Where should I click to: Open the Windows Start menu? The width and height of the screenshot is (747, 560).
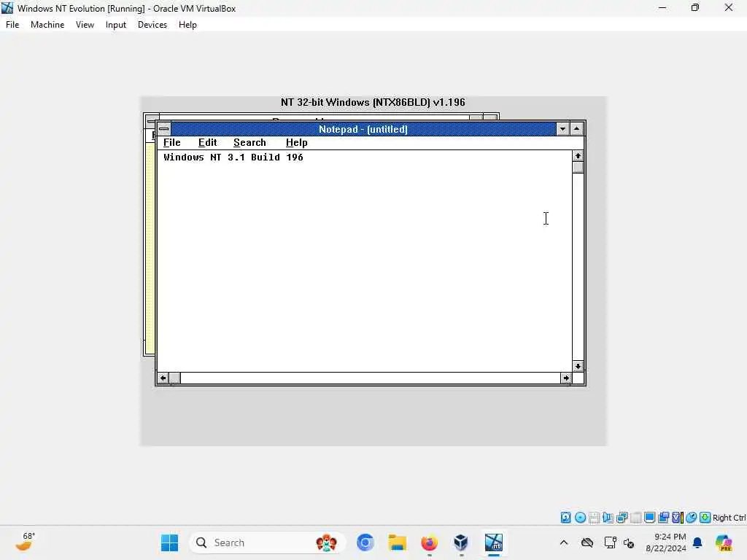pos(169,542)
